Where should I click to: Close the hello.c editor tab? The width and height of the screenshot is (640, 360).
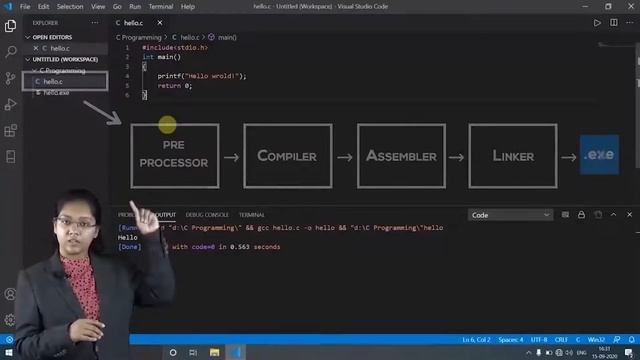[160, 23]
